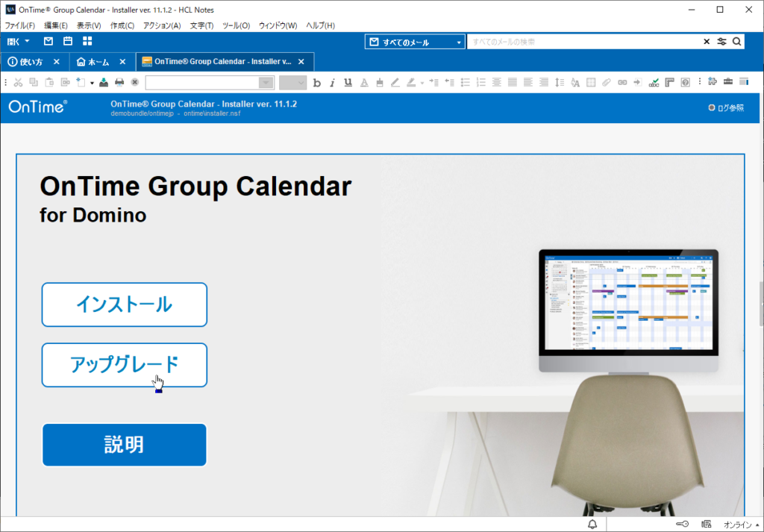This screenshot has height=532, width=764.
Task: Open the 開く dropdown menu
Action: click(19, 42)
